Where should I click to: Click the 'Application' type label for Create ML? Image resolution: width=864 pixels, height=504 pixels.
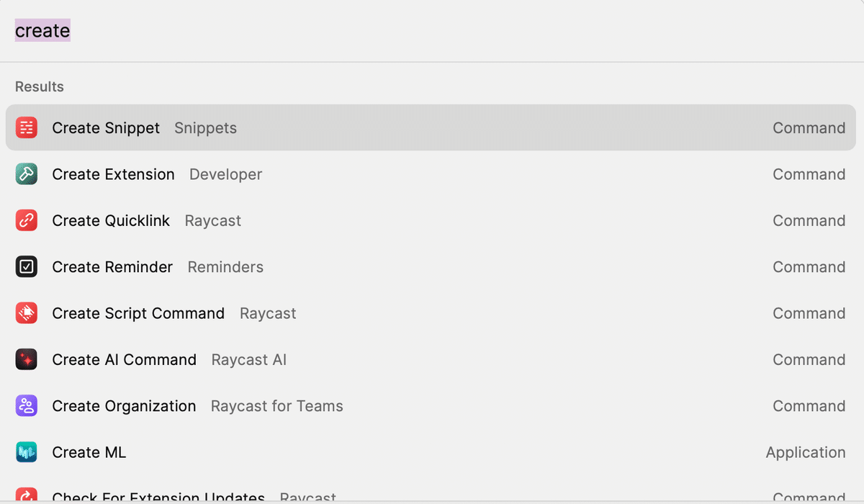pos(806,453)
